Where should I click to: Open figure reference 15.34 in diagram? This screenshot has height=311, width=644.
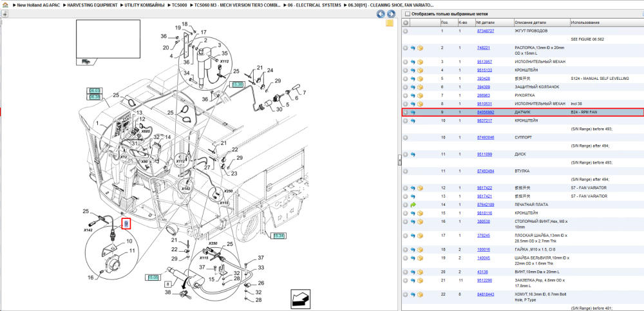(279, 236)
